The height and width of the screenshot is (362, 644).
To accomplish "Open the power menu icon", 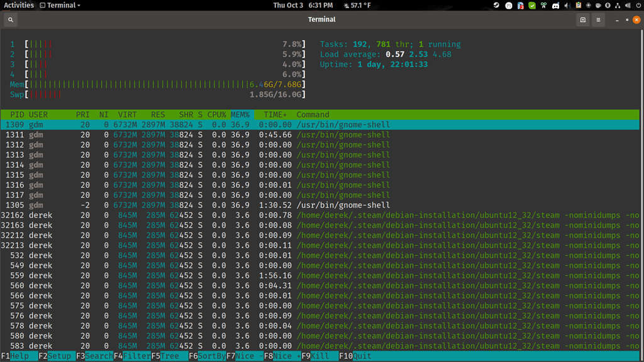I will pos(638,5).
